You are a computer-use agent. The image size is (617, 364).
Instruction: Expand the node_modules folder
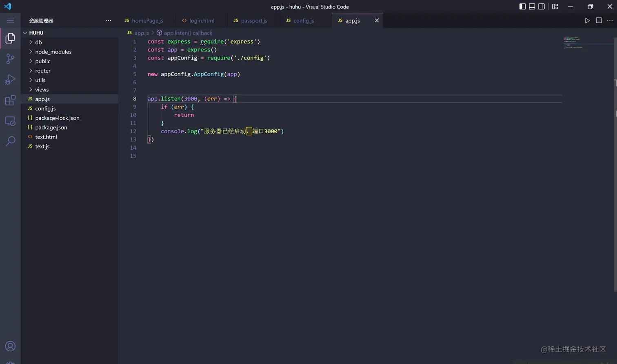[x=69, y=52]
